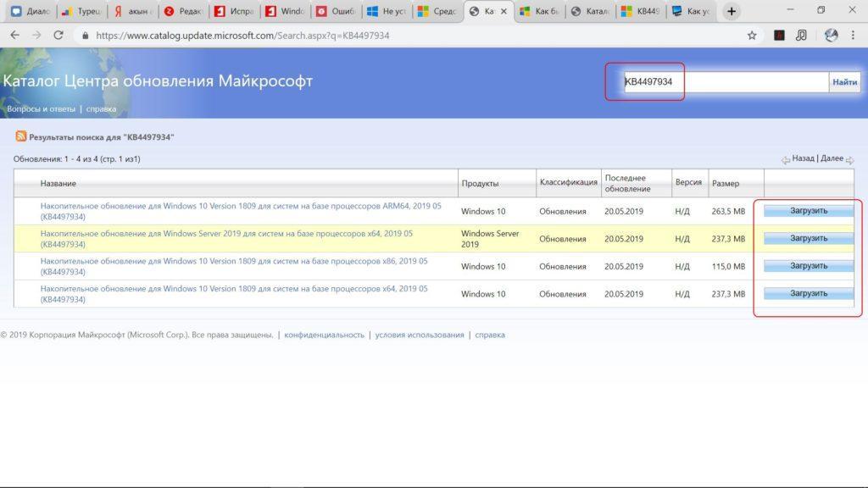Click the KB4497934 search field
868x488 pixels.
coord(726,82)
